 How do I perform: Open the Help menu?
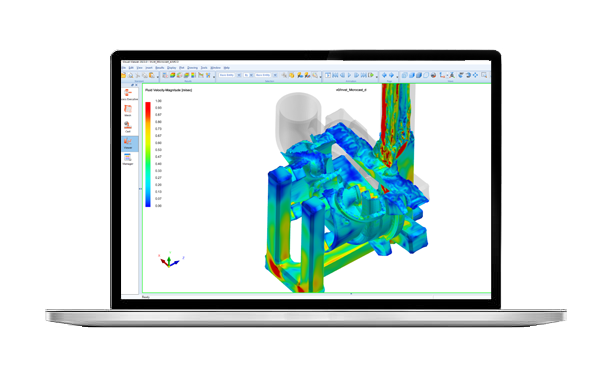coord(227,68)
